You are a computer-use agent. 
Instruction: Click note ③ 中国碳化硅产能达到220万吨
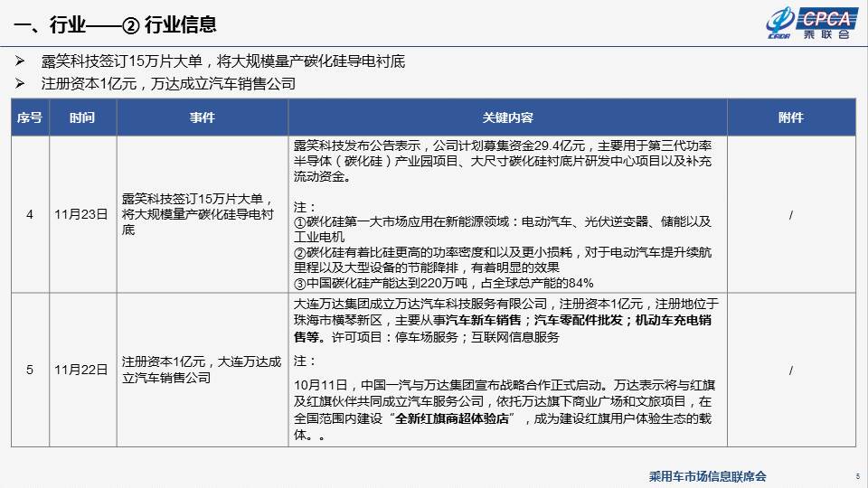point(443,283)
